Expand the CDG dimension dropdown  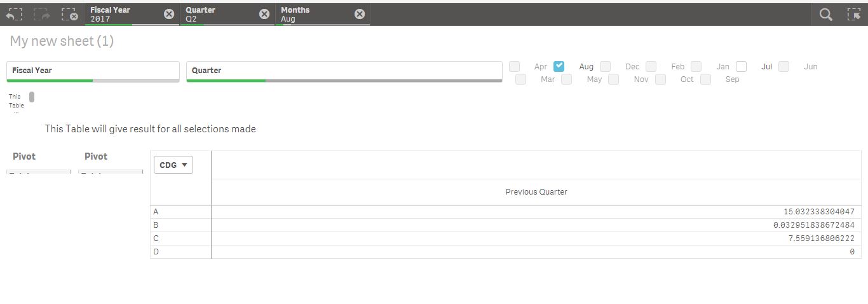point(173,165)
